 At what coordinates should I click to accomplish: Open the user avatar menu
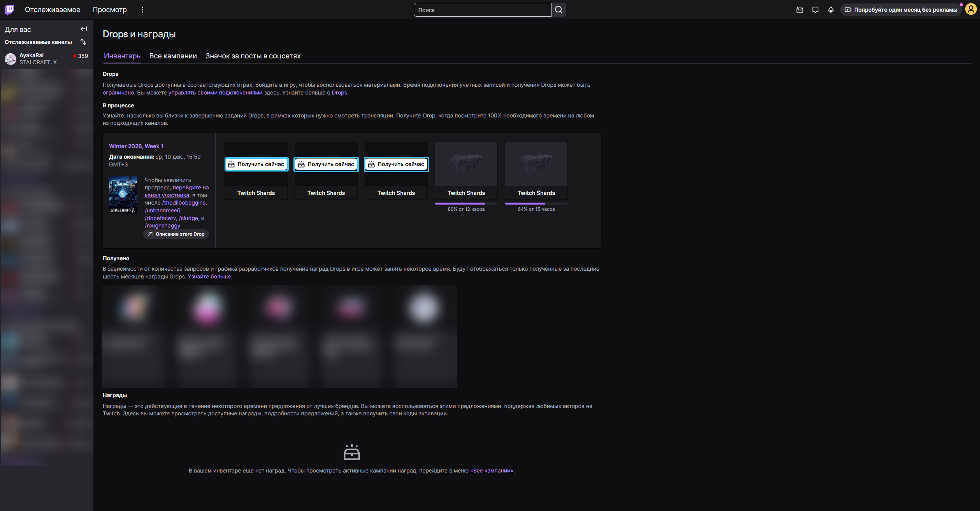pos(971,10)
